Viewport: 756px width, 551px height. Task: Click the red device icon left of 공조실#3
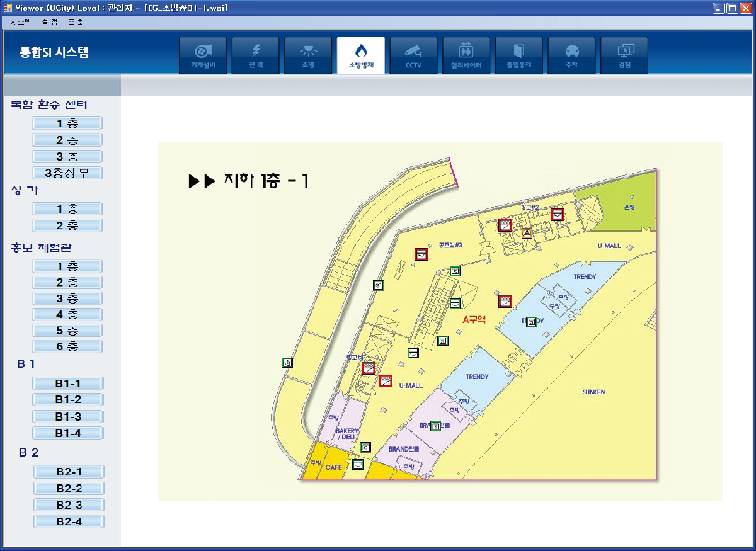tap(421, 254)
